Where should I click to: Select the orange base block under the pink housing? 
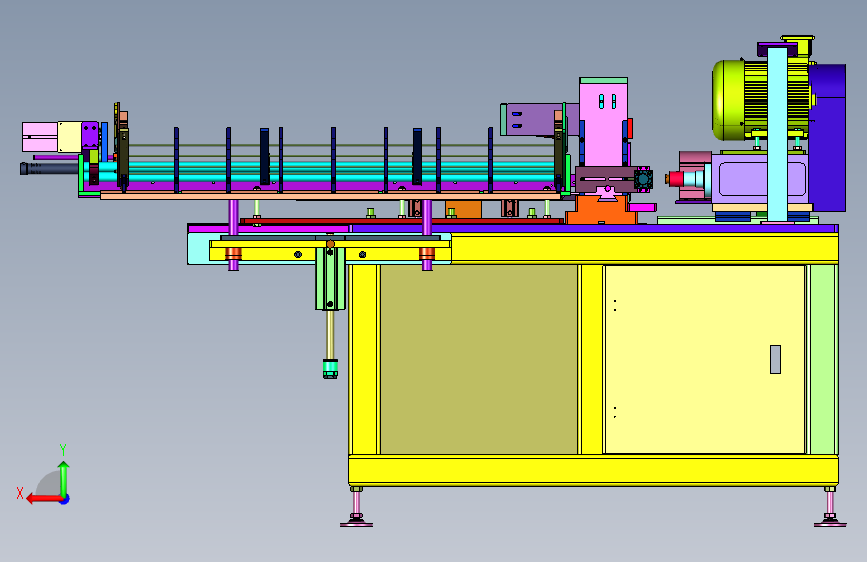point(601,210)
